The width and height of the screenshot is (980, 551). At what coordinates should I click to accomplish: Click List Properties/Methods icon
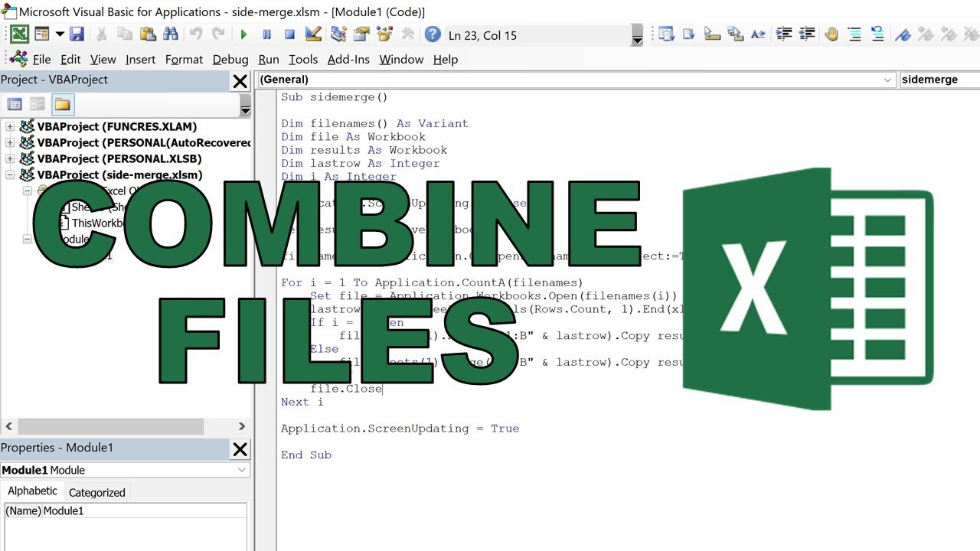pyautogui.click(x=666, y=34)
